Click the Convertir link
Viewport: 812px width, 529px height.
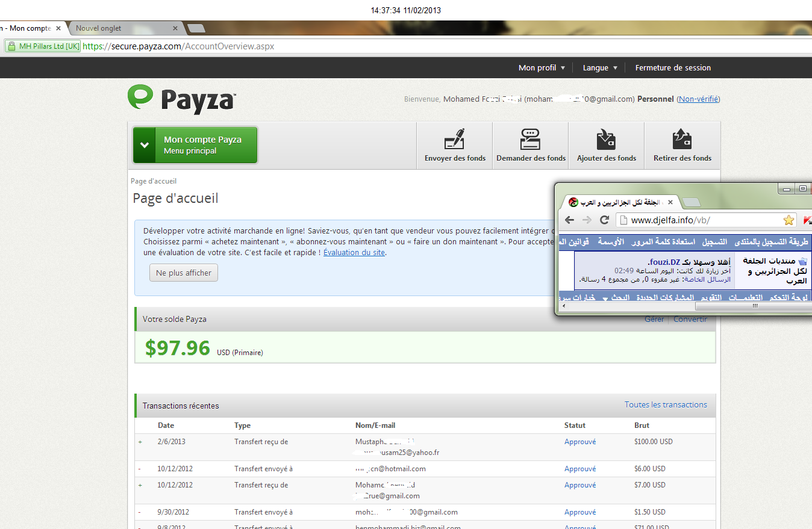[690, 319]
